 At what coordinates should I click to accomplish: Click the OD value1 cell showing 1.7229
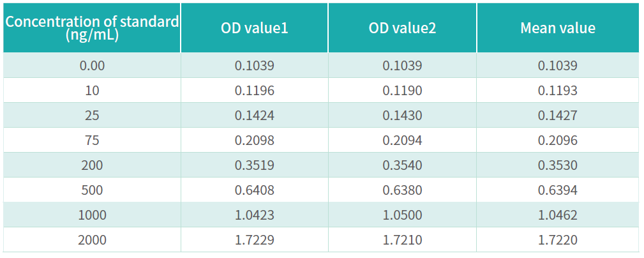(x=255, y=240)
